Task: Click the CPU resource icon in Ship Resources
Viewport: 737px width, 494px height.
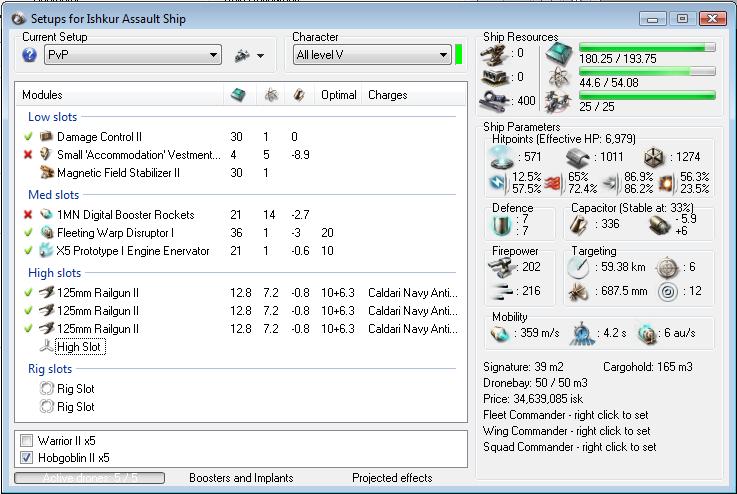Action: (559, 53)
